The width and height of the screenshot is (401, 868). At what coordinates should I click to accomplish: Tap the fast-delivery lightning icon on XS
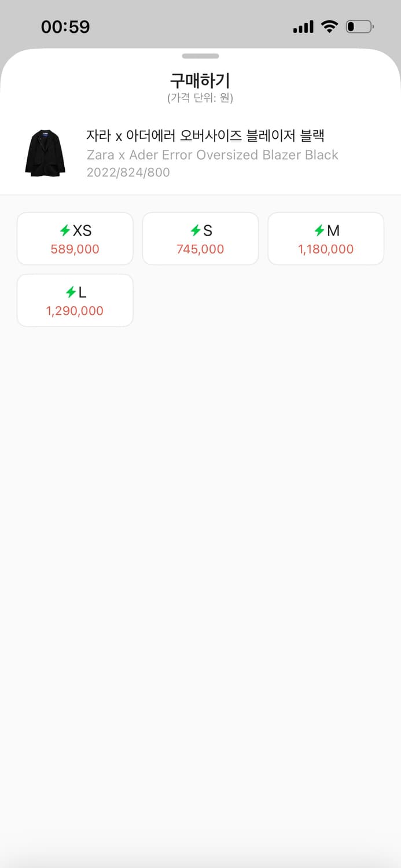pos(65,231)
